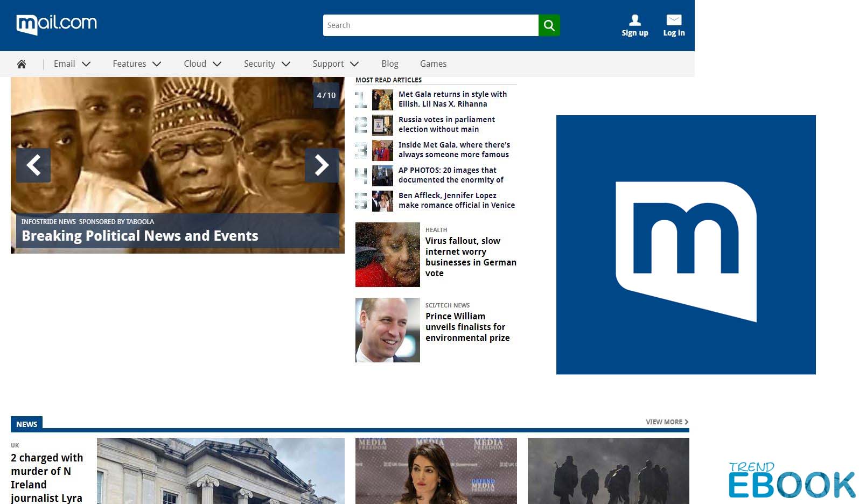
Task: Open the Support navigation item
Action: (328, 64)
